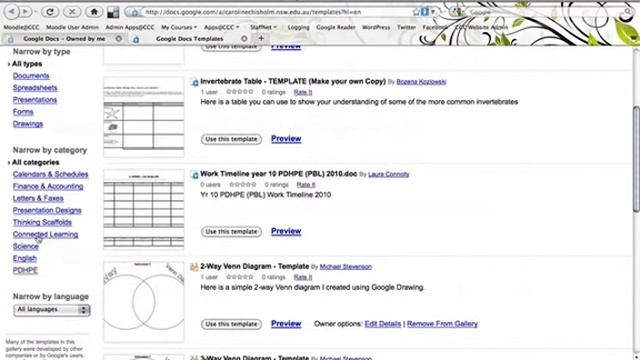Open Google Reader bookmark

pos(336,27)
